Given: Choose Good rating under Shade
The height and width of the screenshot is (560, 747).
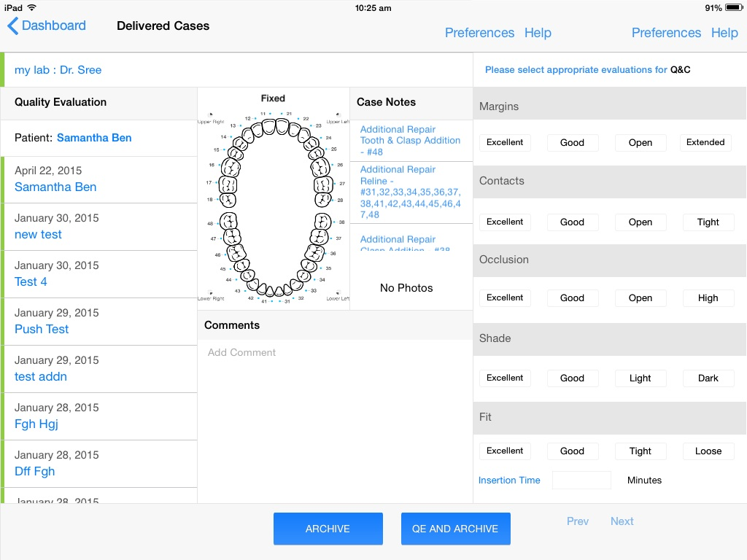Looking at the screenshot, I should coord(572,378).
